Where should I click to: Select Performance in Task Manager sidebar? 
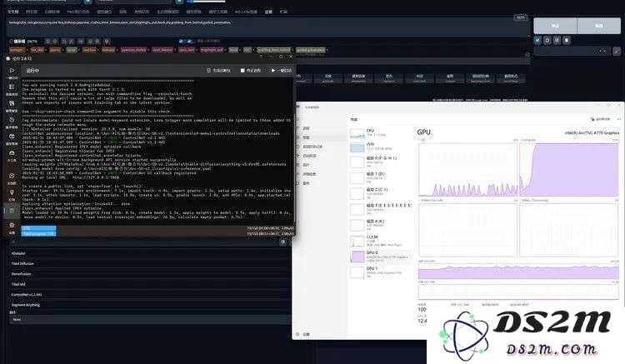[x=306, y=137]
